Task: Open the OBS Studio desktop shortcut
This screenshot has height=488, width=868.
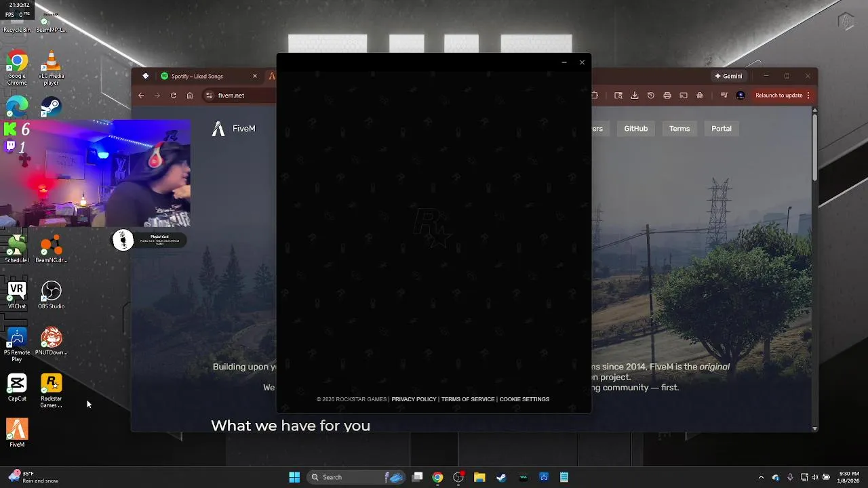Action: tap(51, 296)
